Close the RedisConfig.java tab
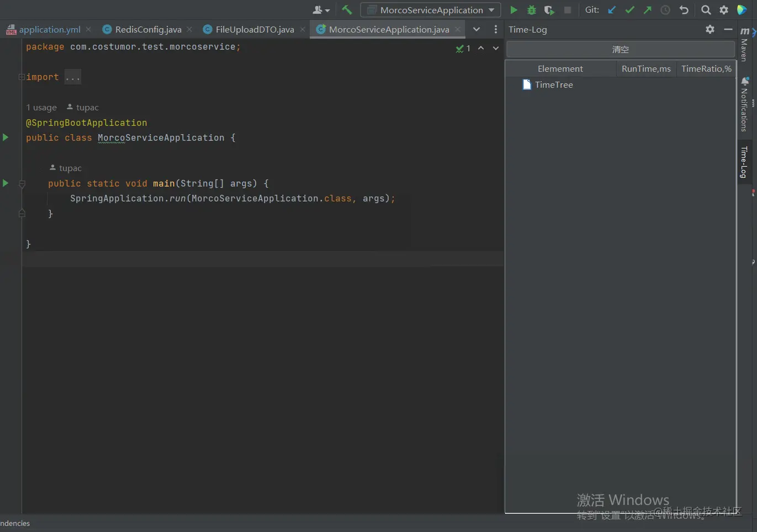This screenshot has height=532, width=757. point(189,29)
